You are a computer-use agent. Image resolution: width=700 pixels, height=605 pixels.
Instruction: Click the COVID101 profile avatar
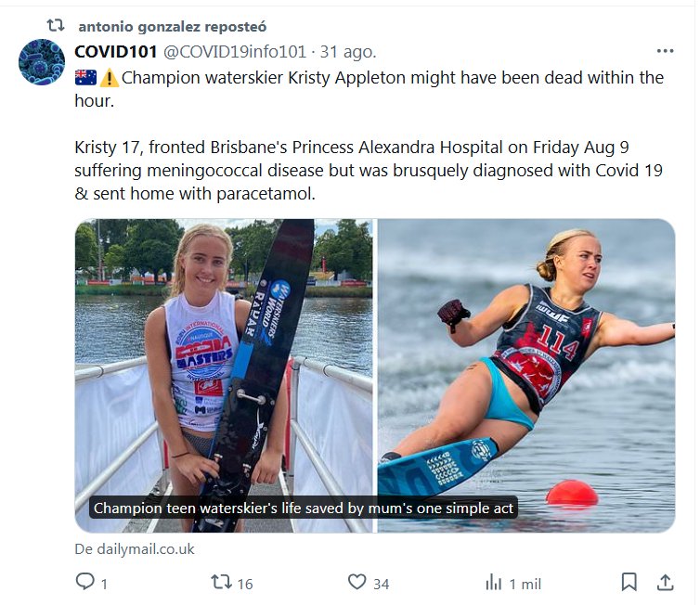pos(42,63)
